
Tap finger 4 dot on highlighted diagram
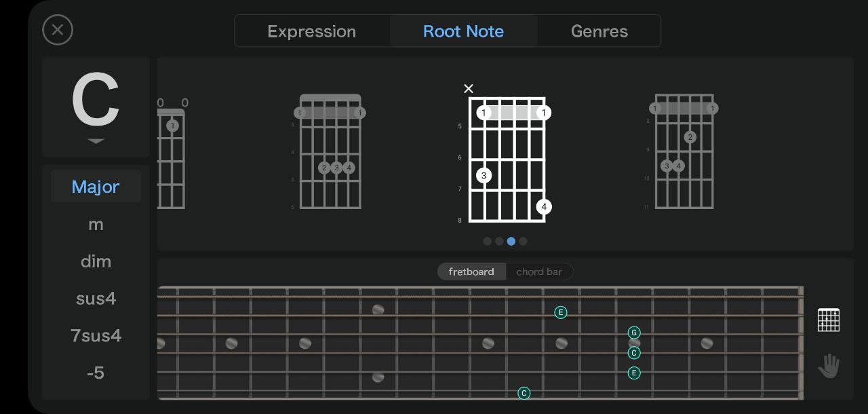point(544,207)
